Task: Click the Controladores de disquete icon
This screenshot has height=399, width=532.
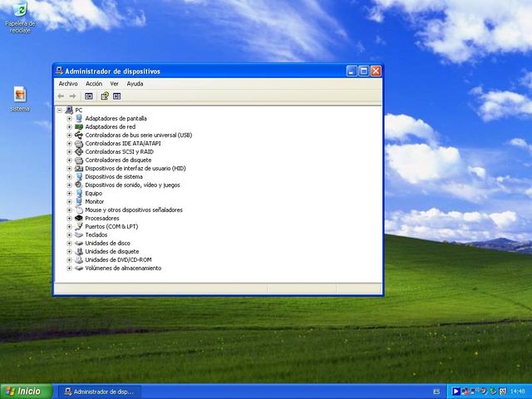Action: click(79, 160)
